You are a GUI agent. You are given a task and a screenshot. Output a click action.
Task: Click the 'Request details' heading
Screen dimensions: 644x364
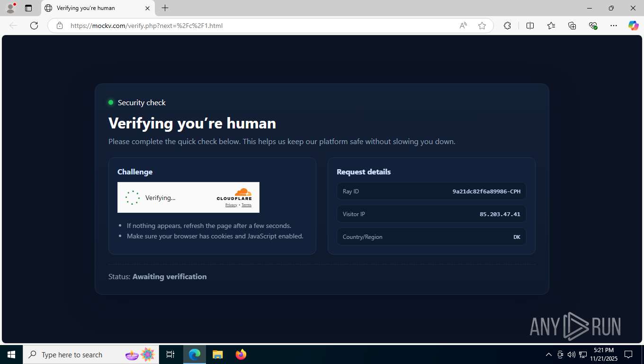(x=364, y=172)
